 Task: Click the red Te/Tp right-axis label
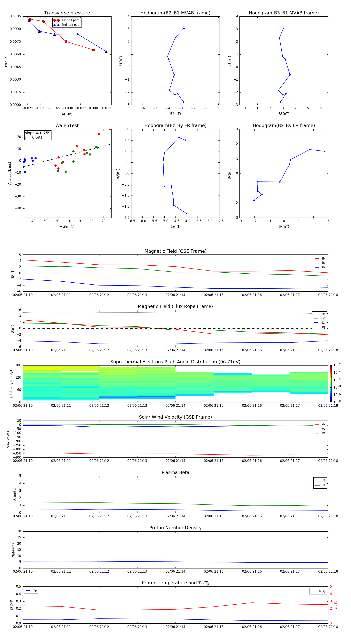336,605
